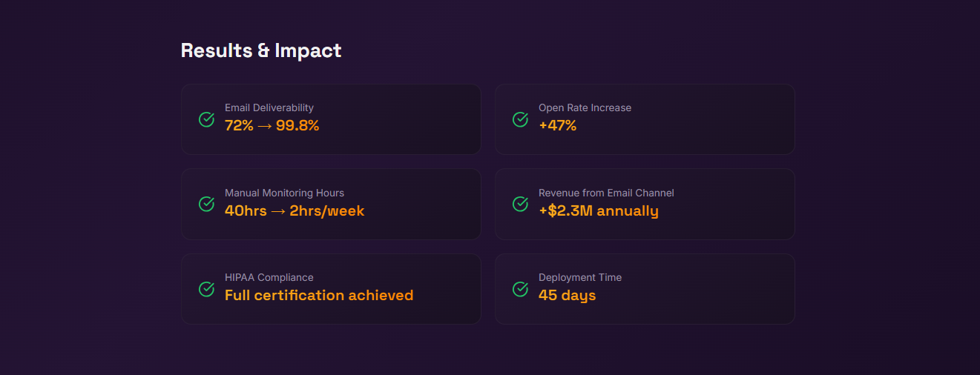Click the Results & Impact heading
The image size is (980, 375).
click(x=261, y=50)
